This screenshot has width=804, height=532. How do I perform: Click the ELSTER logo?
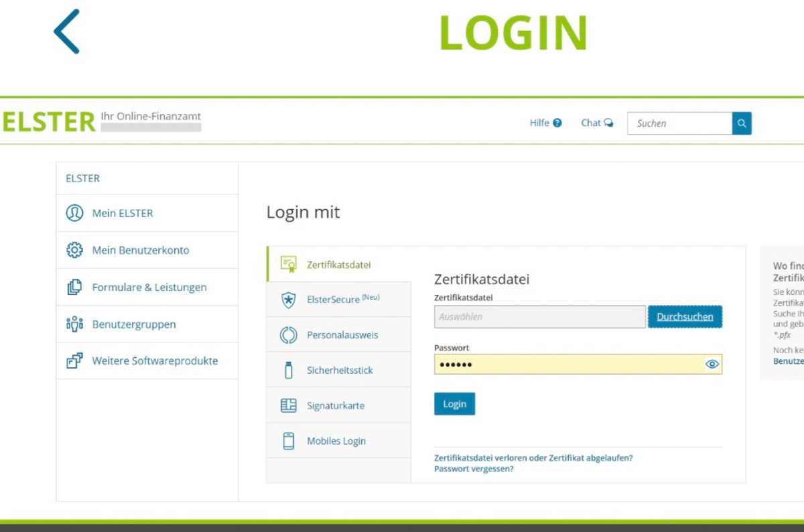tap(48, 121)
